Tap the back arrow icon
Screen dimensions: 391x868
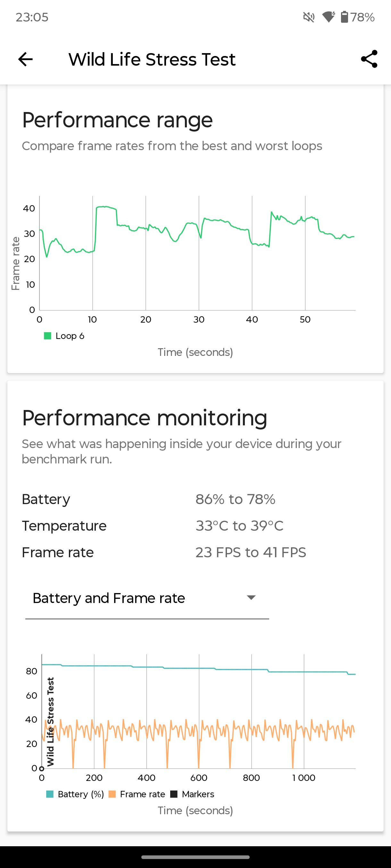click(25, 59)
